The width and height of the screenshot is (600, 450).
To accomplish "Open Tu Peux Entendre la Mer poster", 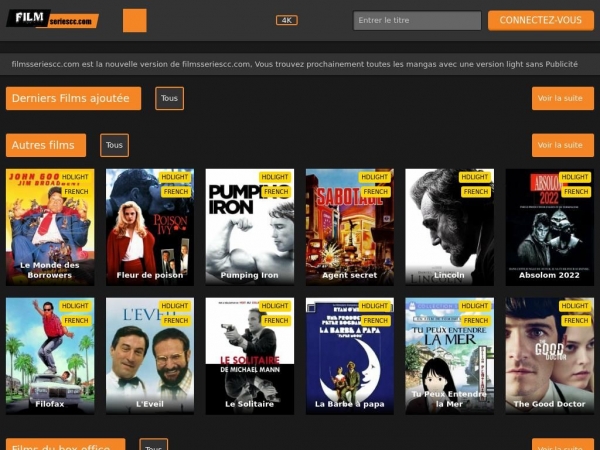I will tap(450, 356).
